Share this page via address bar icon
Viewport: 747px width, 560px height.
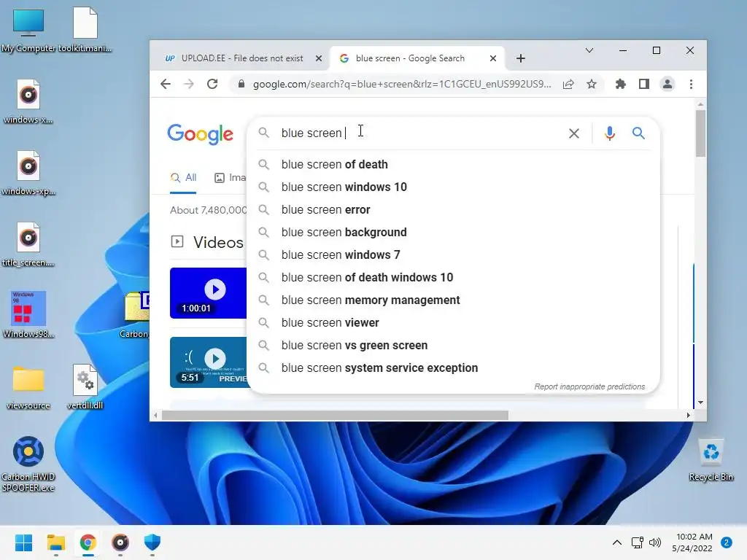click(x=568, y=85)
